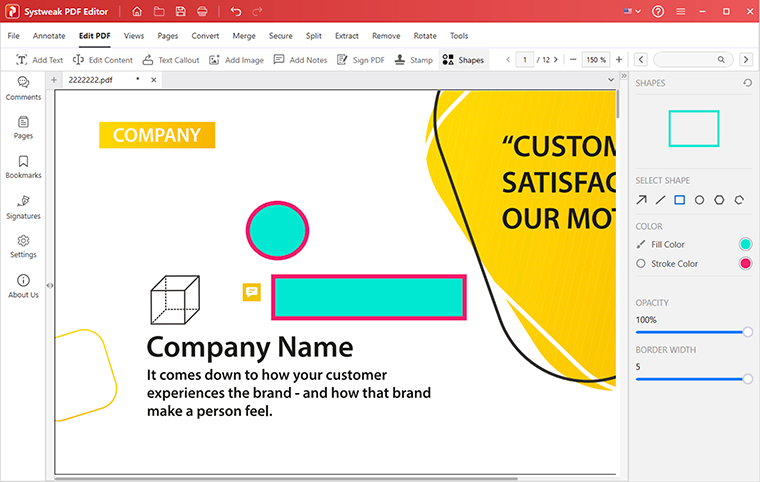Image resolution: width=760 pixels, height=482 pixels.
Task: Open the Secure tab
Action: 281,36
